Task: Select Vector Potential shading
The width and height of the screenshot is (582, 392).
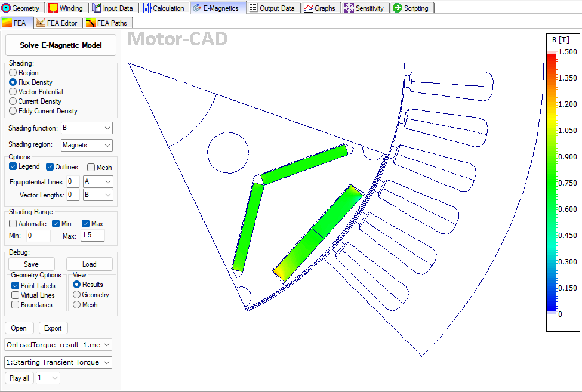Action: point(13,92)
